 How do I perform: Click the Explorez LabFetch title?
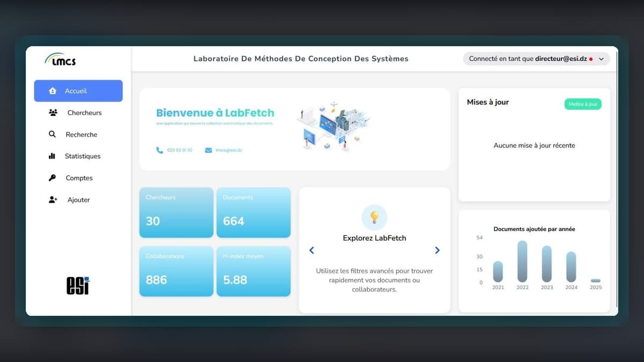pyautogui.click(x=375, y=238)
